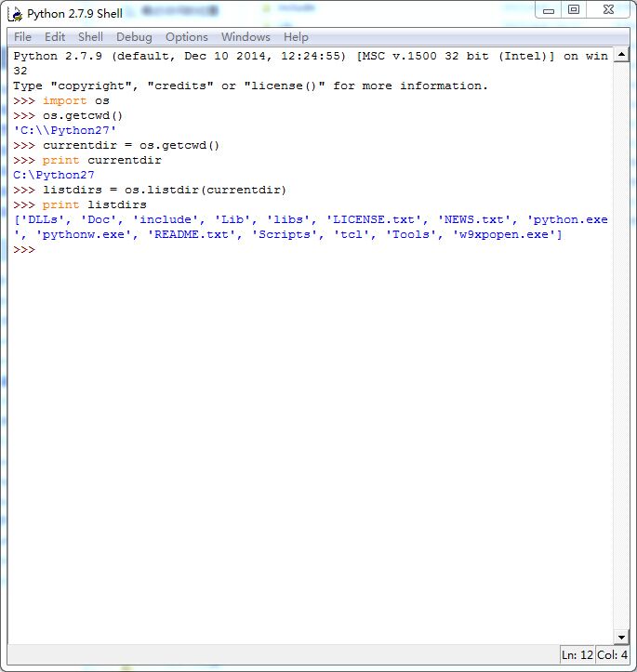Click 'w9xpopen.exe' in the list output
Viewport: 637px width, 672px height.
(504, 234)
